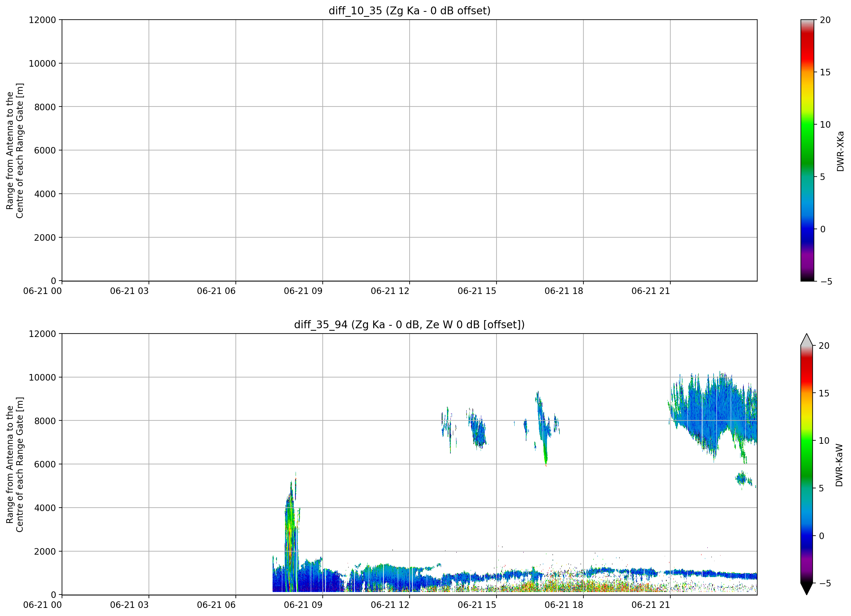Click the title "diff_10_35 (Zg Ka - 0 dB offset)"

click(409, 11)
